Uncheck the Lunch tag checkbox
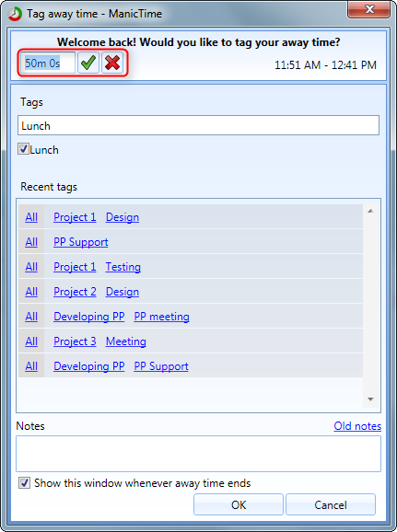 [x=23, y=149]
